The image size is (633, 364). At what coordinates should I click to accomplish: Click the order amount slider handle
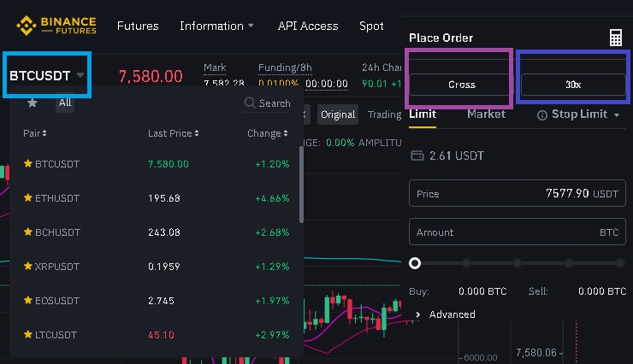tap(415, 263)
